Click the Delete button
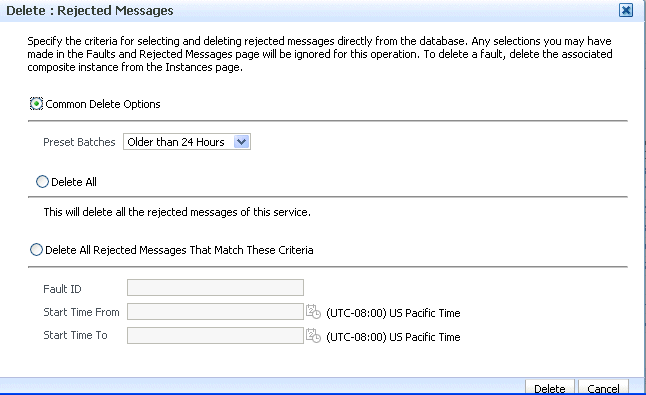Image resolution: width=646 pixels, height=395 pixels. (x=550, y=388)
